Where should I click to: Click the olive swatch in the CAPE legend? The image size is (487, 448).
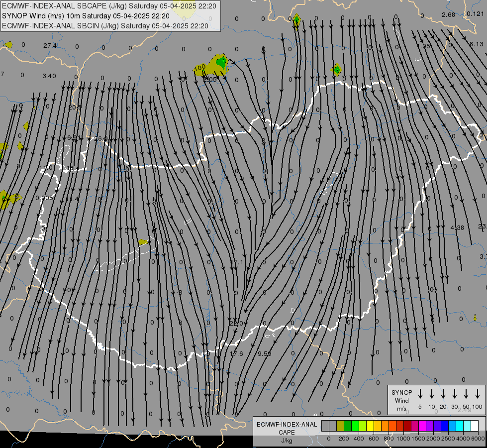pyautogui.click(x=340, y=426)
